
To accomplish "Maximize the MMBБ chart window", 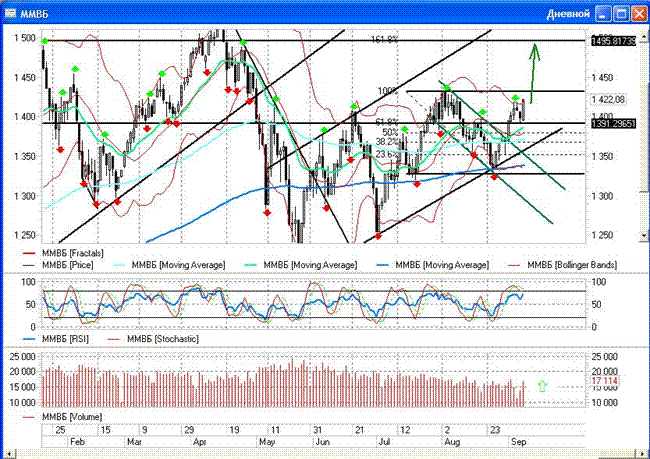I will [621, 13].
